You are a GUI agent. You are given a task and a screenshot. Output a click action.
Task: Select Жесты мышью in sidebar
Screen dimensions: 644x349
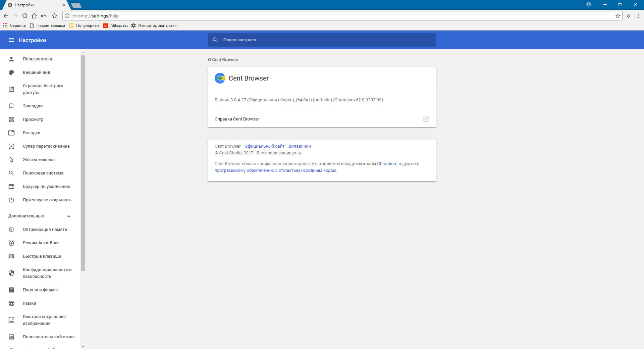coord(39,160)
